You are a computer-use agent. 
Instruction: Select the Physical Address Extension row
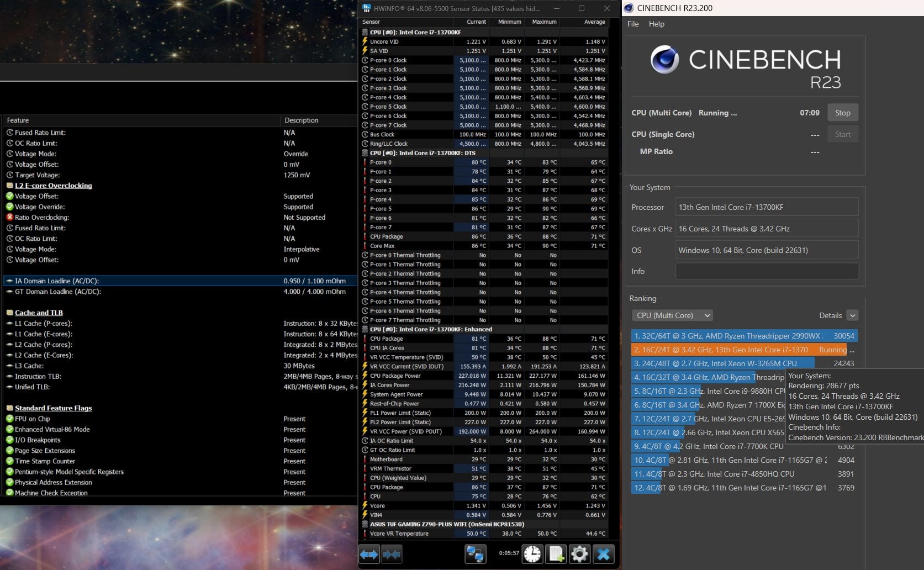coord(181,482)
